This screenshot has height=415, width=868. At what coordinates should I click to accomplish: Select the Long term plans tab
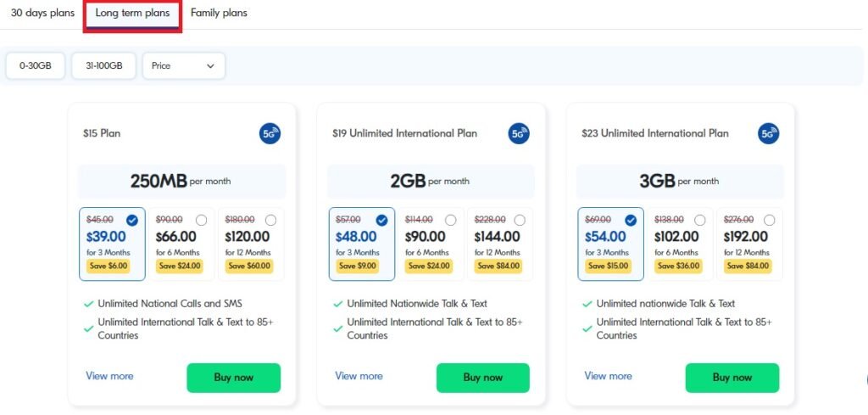click(132, 14)
